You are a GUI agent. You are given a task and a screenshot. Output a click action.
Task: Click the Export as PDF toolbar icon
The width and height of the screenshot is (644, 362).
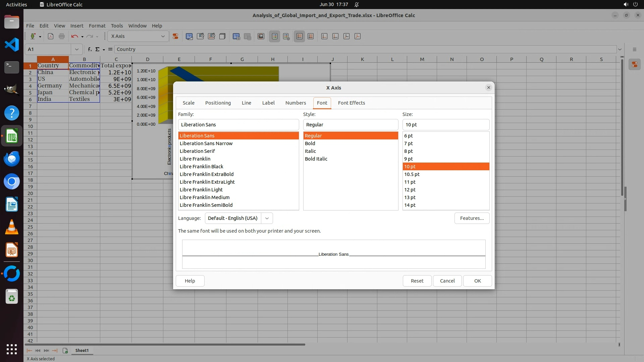pos(51,36)
